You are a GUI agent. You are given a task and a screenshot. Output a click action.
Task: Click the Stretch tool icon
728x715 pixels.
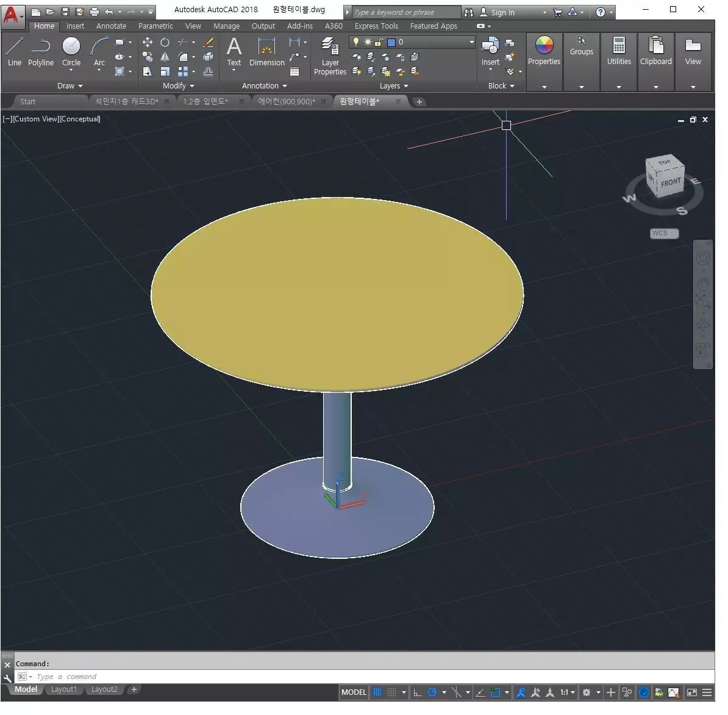pyautogui.click(x=147, y=71)
